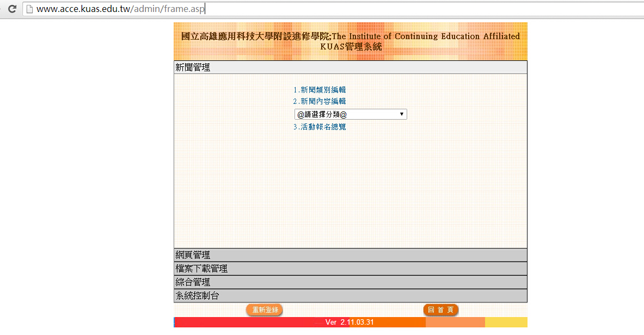The height and width of the screenshot is (335, 644).
Task: Expand the 綜合管理 section
Action: point(351,282)
